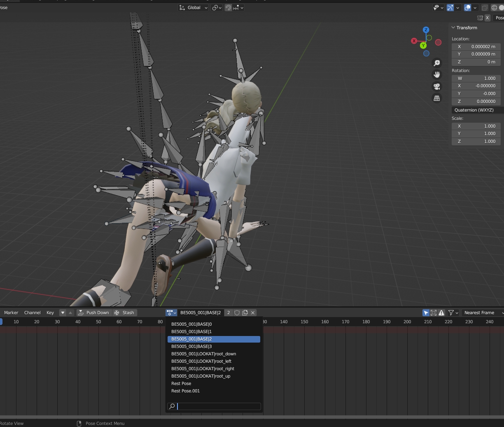Image resolution: width=504 pixels, height=427 pixels.
Task: Toggle Only Show Selected arrow icon
Action: [426, 313]
